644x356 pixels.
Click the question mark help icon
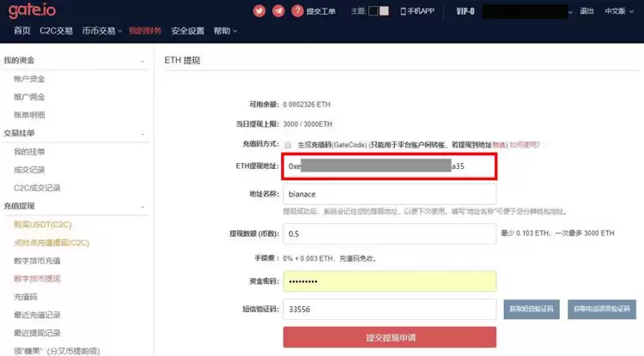click(x=297, y=11)
